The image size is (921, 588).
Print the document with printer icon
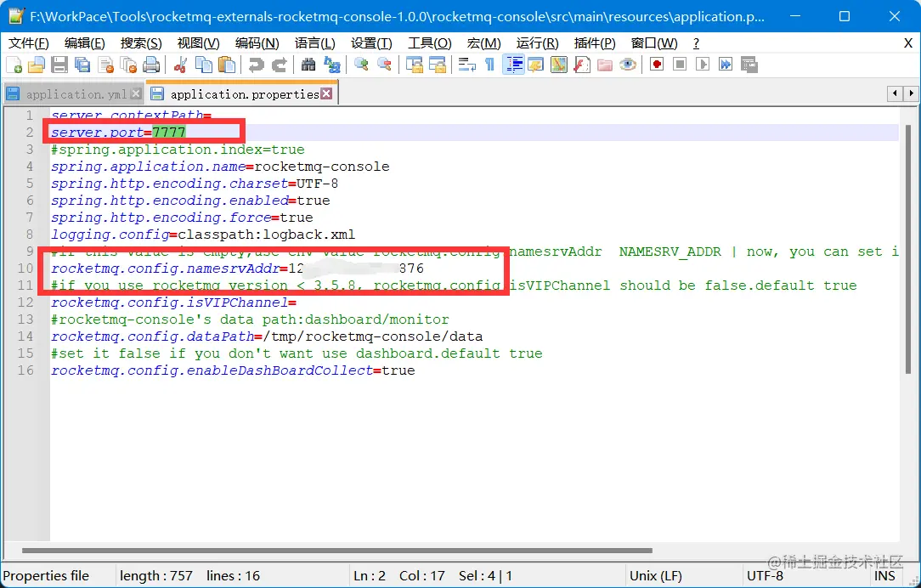151,64
